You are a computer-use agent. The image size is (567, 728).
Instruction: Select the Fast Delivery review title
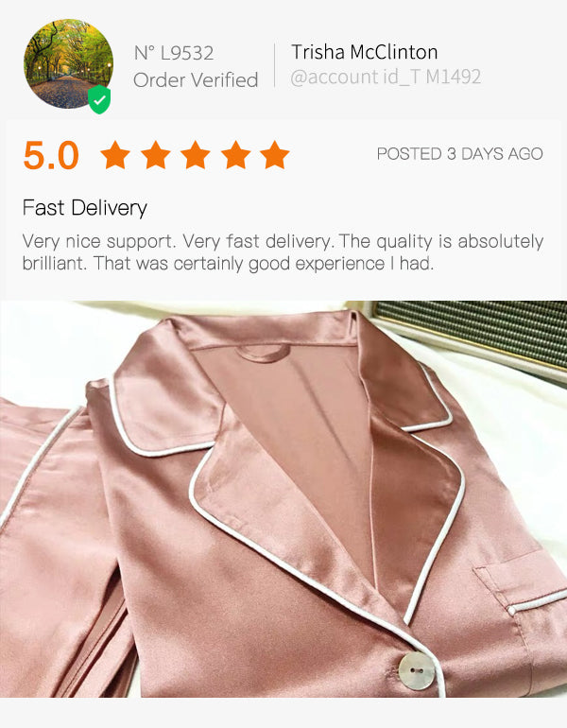coord(85,208)
